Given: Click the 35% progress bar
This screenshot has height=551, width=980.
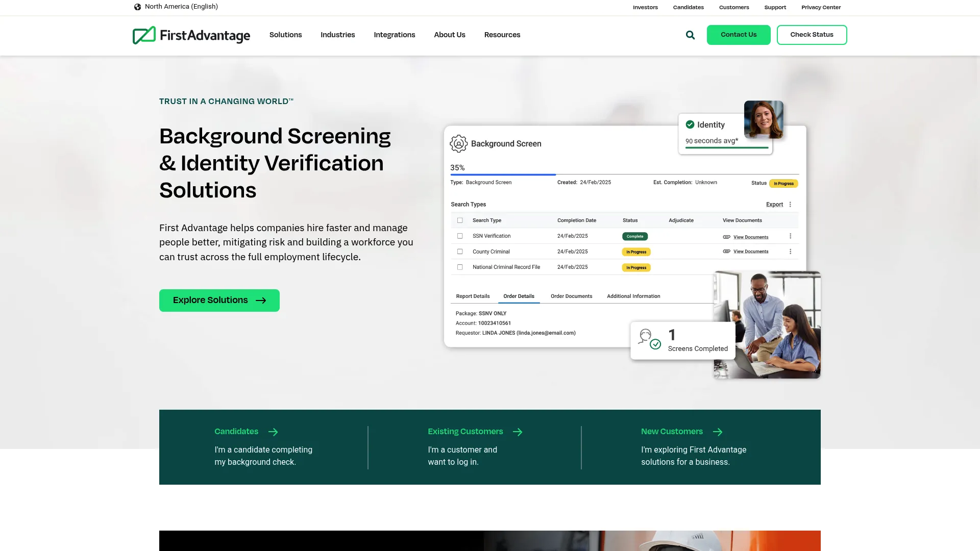Looking at the screenshot, I should click(x=624, y=174).
